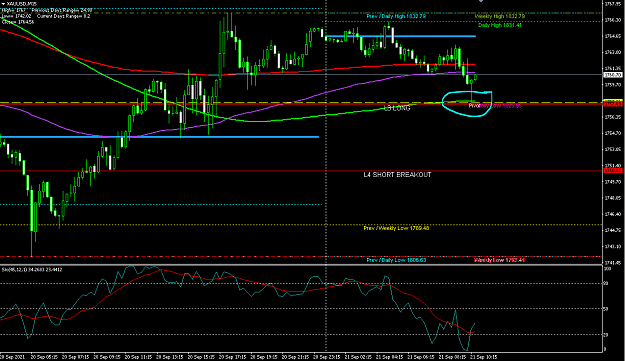Click the yellow/red pivot price tag on axis
The image size is (625, 361).
tap(613, 103)
